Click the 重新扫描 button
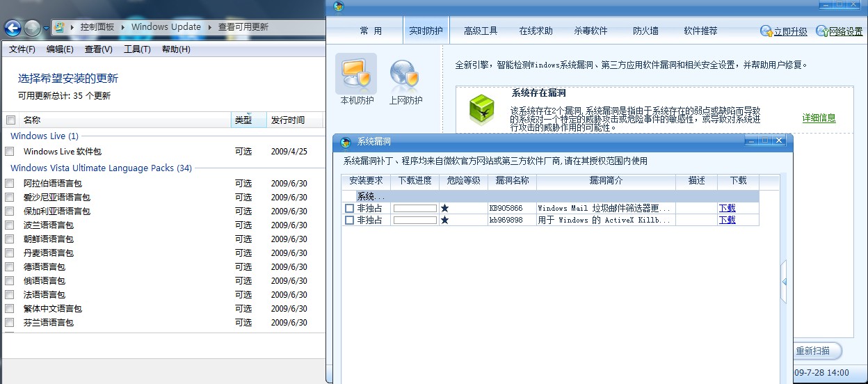Viewport: 868px width, 384px height. [x=817, y=351]
